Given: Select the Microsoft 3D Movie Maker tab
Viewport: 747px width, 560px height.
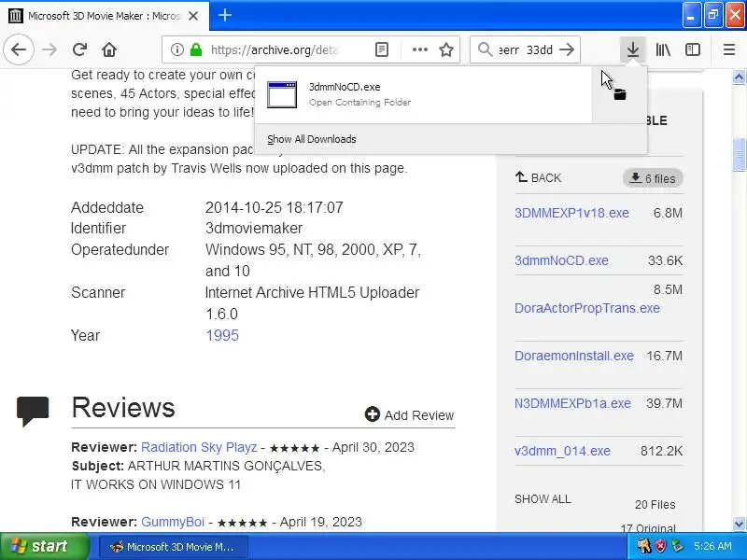Looking at the screenshot, I should (x=105, y=16).
